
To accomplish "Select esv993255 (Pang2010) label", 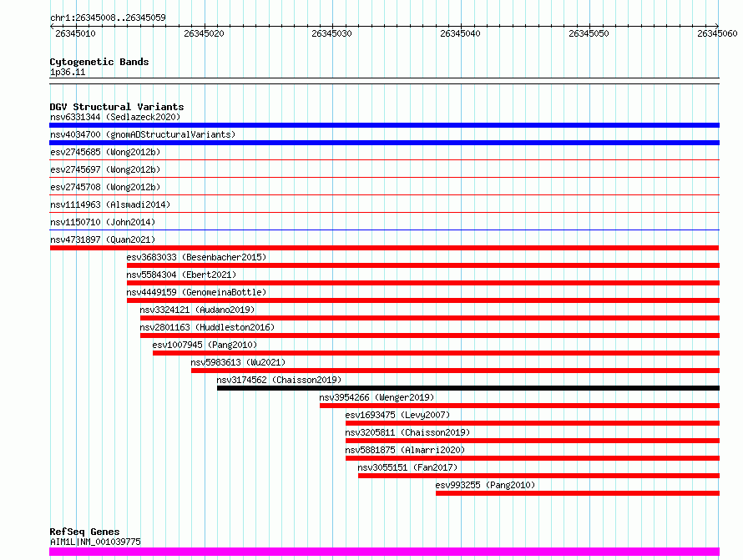I will click(485, 485).
